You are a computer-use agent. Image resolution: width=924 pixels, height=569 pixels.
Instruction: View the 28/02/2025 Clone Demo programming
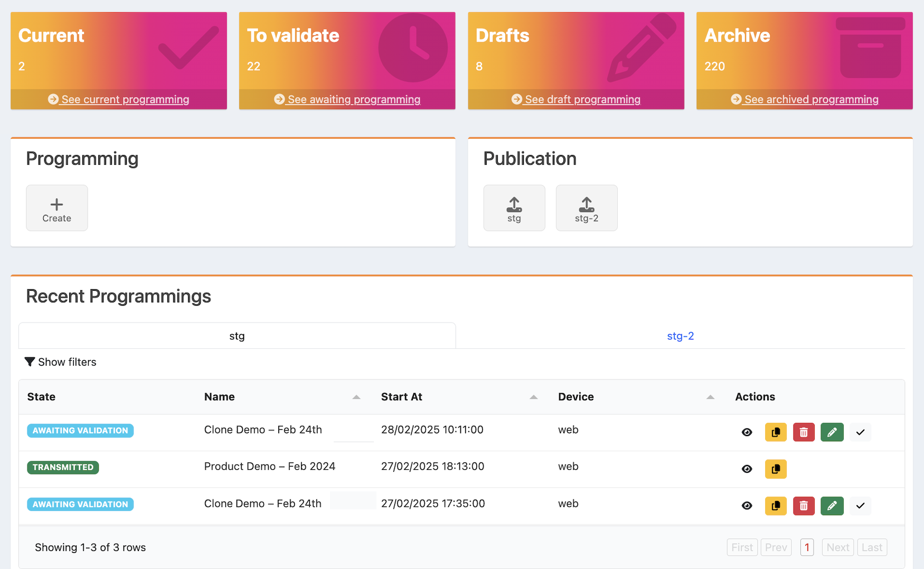point(747,432)
